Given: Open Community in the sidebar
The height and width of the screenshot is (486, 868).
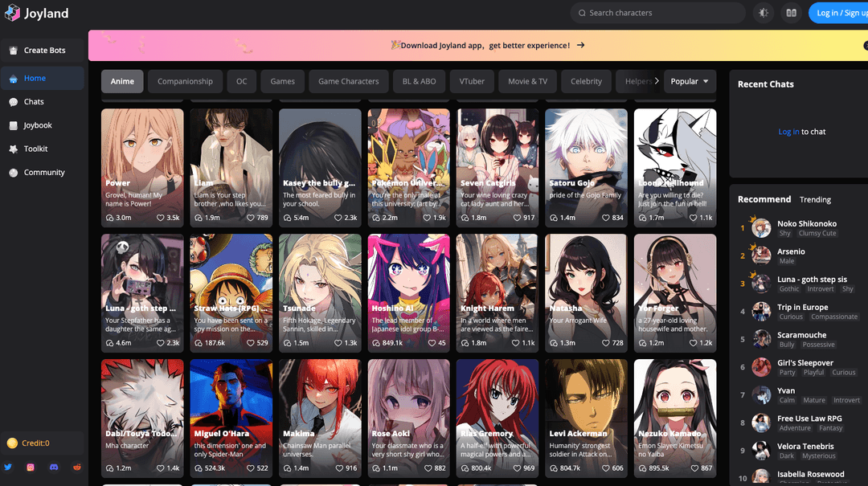Looking at the screenshot, I should click(42, 173).
